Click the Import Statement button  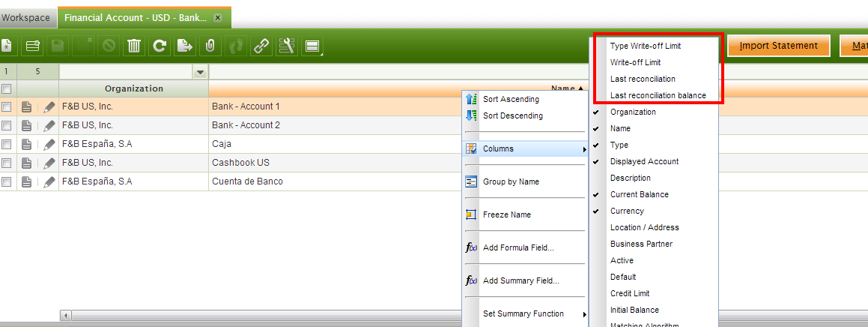pos(778,46)
